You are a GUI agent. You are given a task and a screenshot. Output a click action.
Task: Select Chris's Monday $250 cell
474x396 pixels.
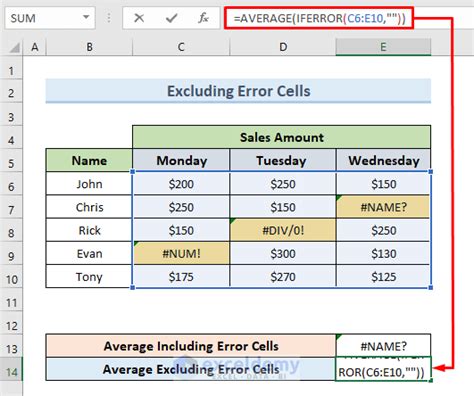pos(181,207)
